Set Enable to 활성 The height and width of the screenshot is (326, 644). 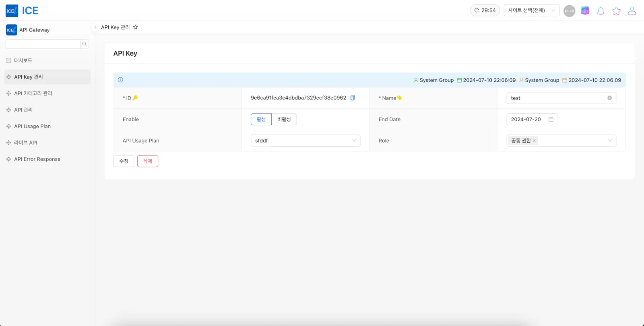pyautogui.click(x=261, y=119)
